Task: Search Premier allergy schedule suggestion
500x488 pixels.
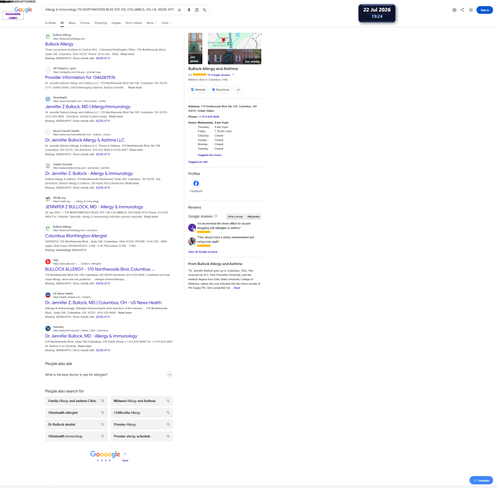Action: click(142, 436)
